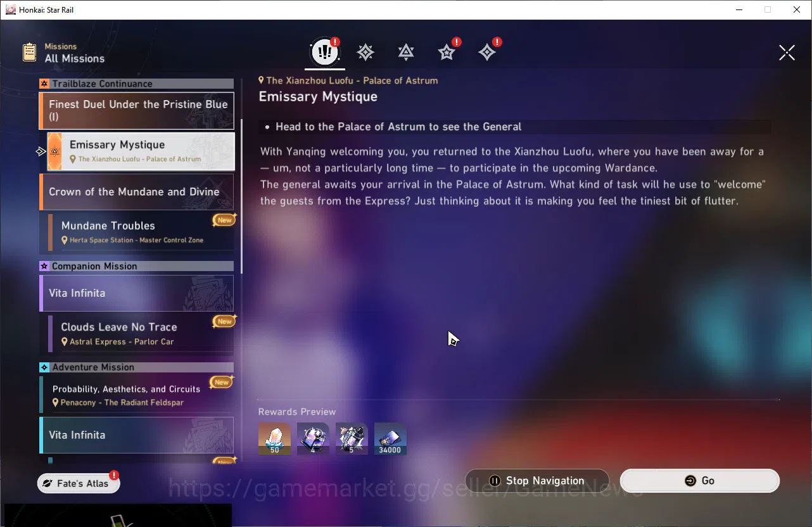
Task: Select Vita Infinita under Companion Mission
Action: tap(136, 293)
